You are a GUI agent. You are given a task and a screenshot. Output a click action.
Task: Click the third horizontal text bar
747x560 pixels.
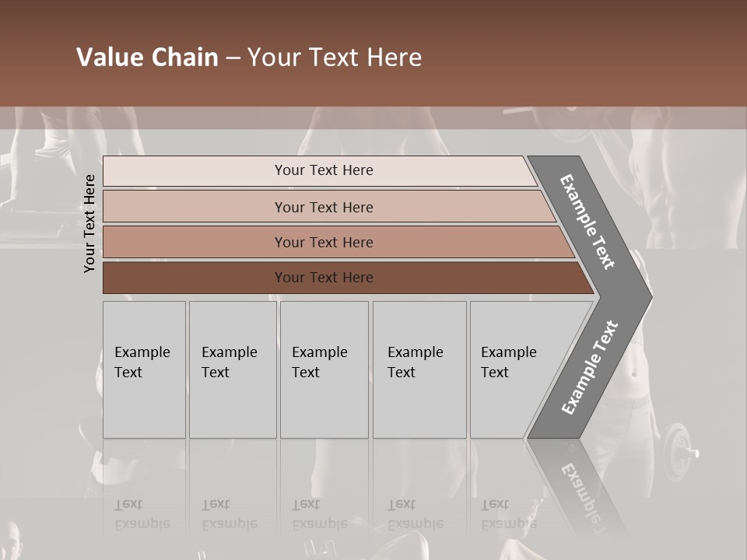click(x=324, y=242)
